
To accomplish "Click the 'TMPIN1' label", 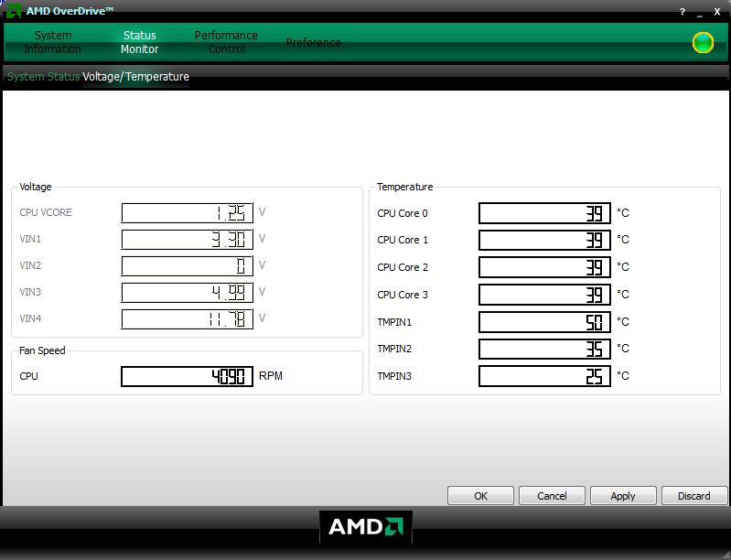I will [394, 323].
